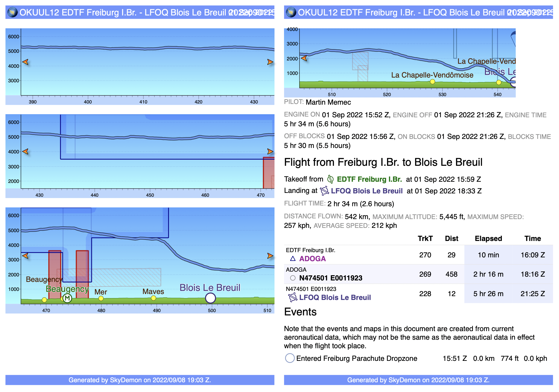
Task: Click orange right arrow on 390-430 profile
Action: click(x=270, y=62)
